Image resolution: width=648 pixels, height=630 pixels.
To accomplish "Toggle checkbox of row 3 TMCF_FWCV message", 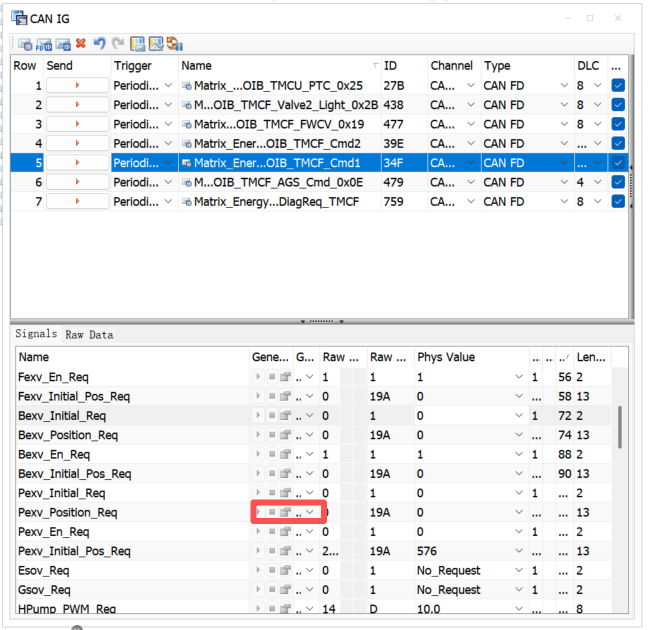I will (x=618, y=124).
